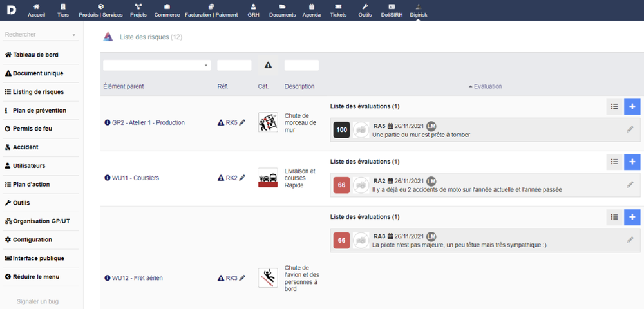Image resolution: width=644 pixels, height=309 pixels.
Task: Add evaluation to RK2 risk
Action: (x=632, y=162)
